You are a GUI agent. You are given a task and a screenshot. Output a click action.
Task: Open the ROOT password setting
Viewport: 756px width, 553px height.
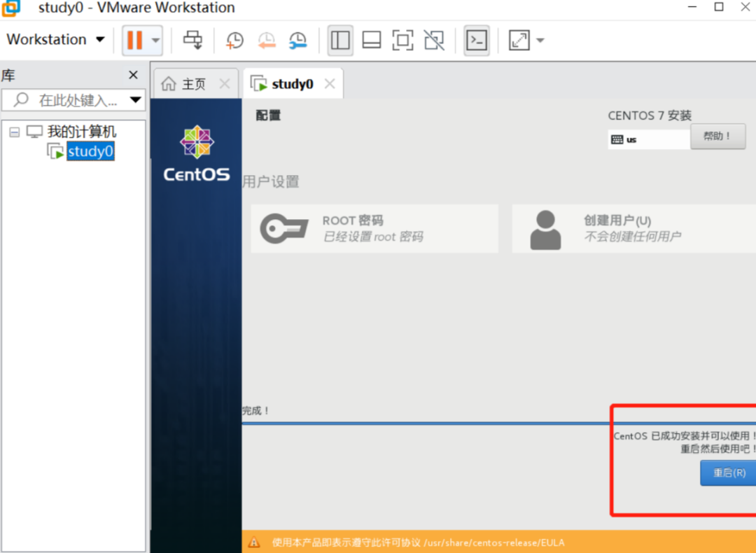[374, 228]
